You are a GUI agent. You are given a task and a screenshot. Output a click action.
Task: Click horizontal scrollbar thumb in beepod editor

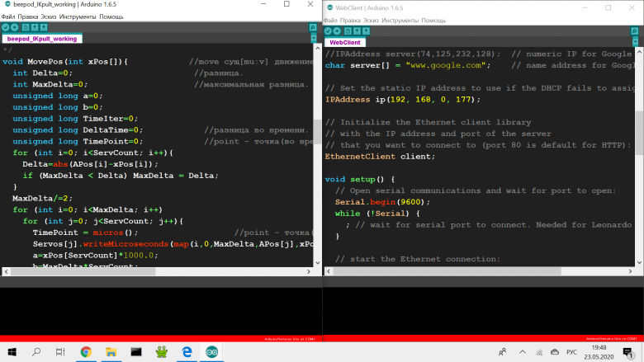point(83,271)
